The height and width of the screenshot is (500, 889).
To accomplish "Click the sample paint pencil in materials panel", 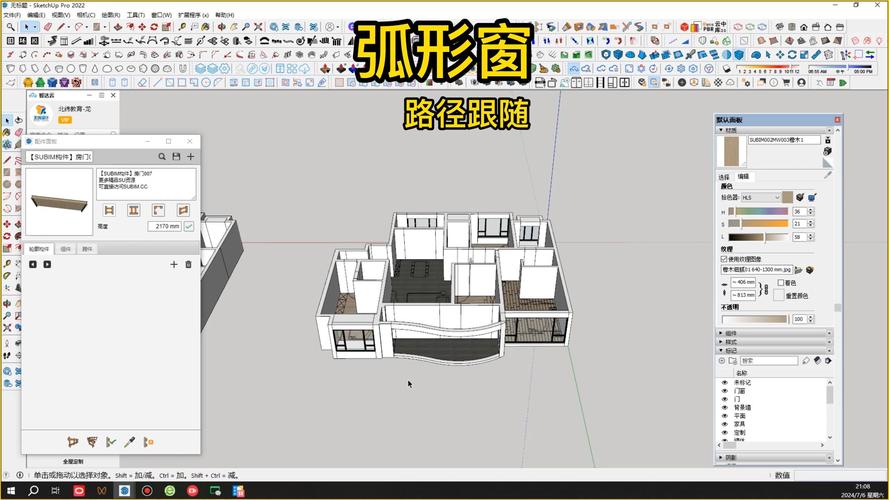I will [x=828, y=176].
